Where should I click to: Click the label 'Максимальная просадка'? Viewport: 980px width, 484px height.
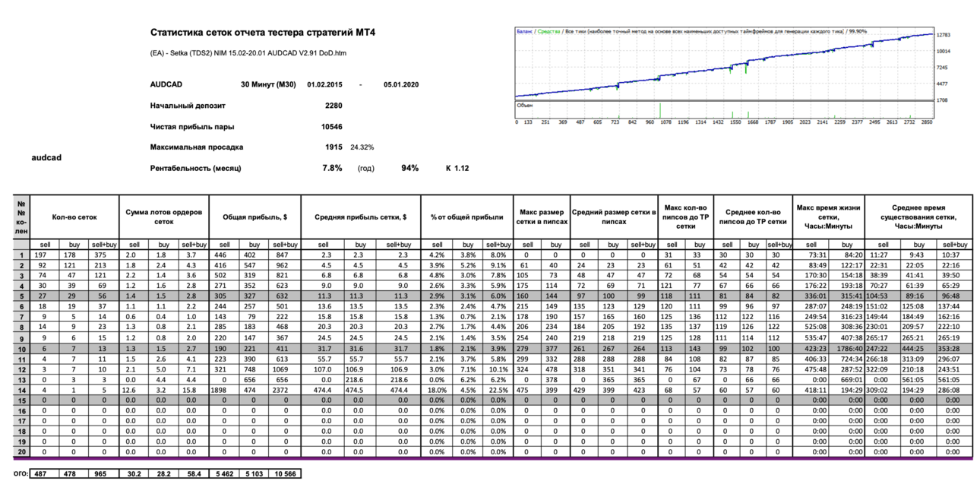tap(197, 147)
